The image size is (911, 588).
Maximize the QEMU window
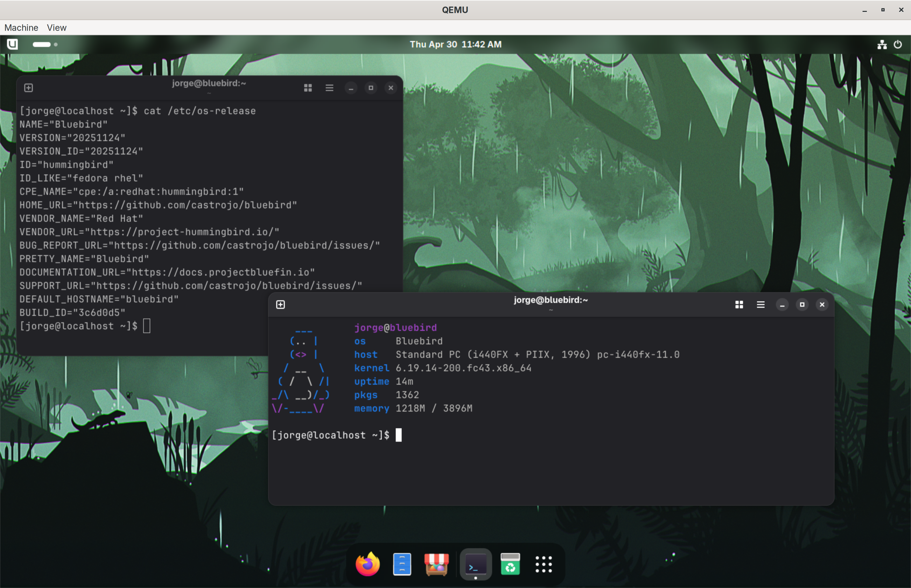883,10
